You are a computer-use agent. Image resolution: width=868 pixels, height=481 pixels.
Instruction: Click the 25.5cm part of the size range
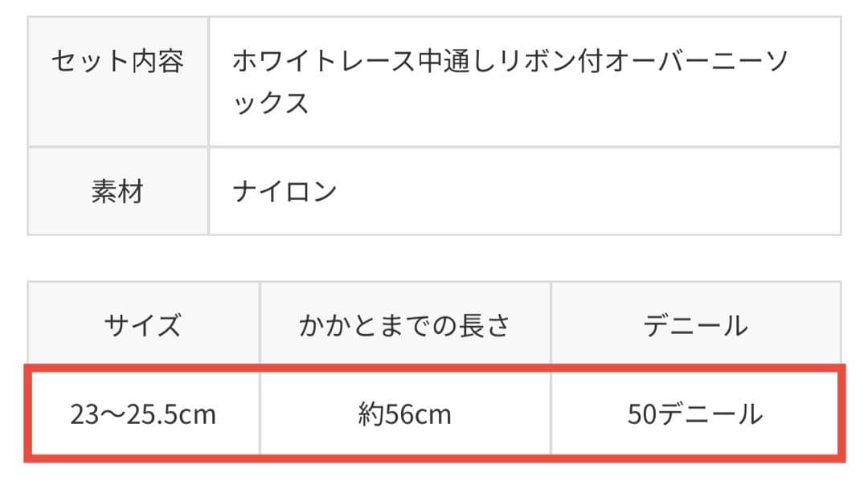click(x=170, y=415)
